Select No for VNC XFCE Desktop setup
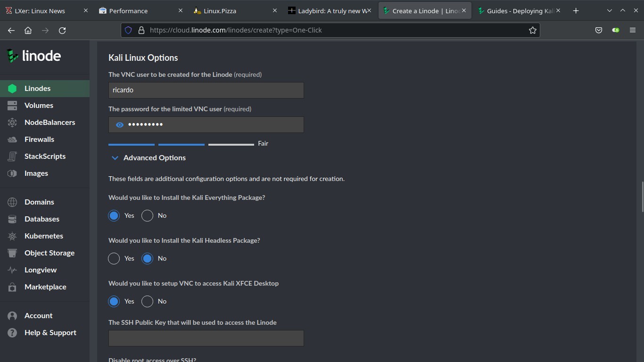The image size is (644, 362). [x=148, y=302]
